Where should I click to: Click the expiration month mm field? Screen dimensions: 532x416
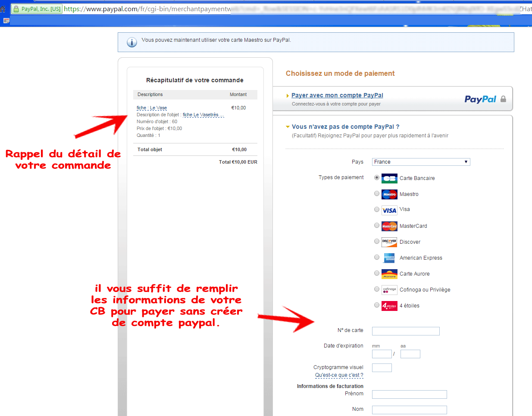(382, 354)
